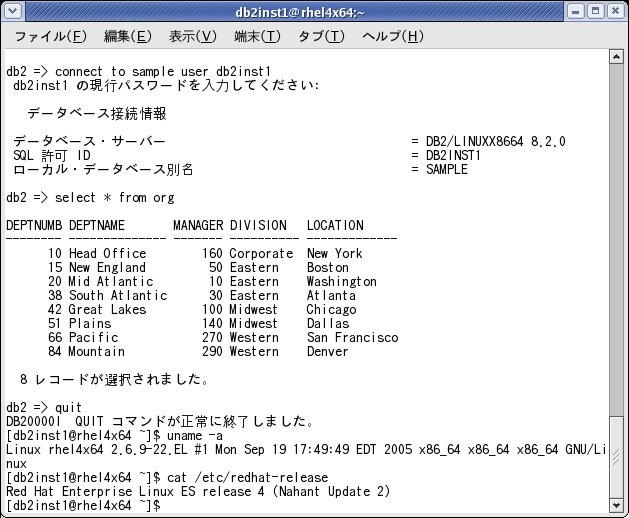Click the LOCATION column header
This screenshot has height=518, width=629.
(x=335, y=225)
